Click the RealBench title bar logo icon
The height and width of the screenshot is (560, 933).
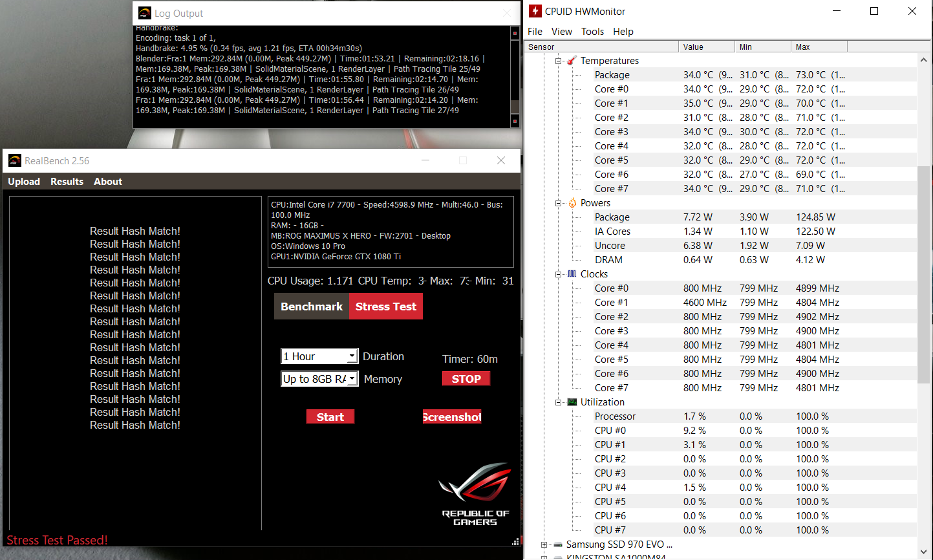pyautogui.click(x=14, y=161)
